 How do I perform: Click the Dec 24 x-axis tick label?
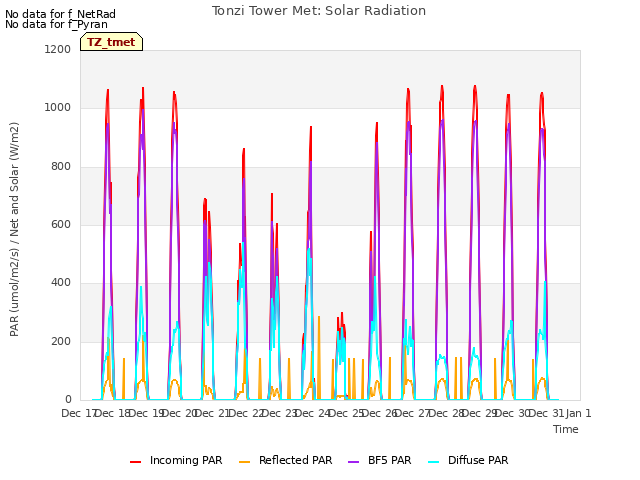pos(313,413)
